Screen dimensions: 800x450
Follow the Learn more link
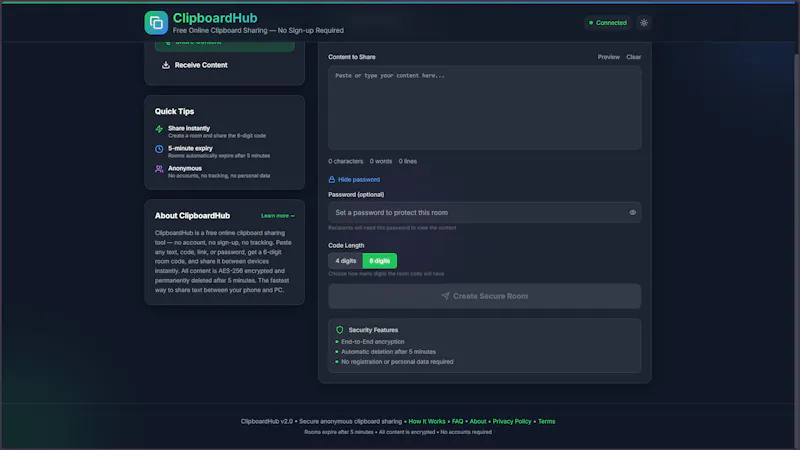pyautogui.click(x=278, y=216)
